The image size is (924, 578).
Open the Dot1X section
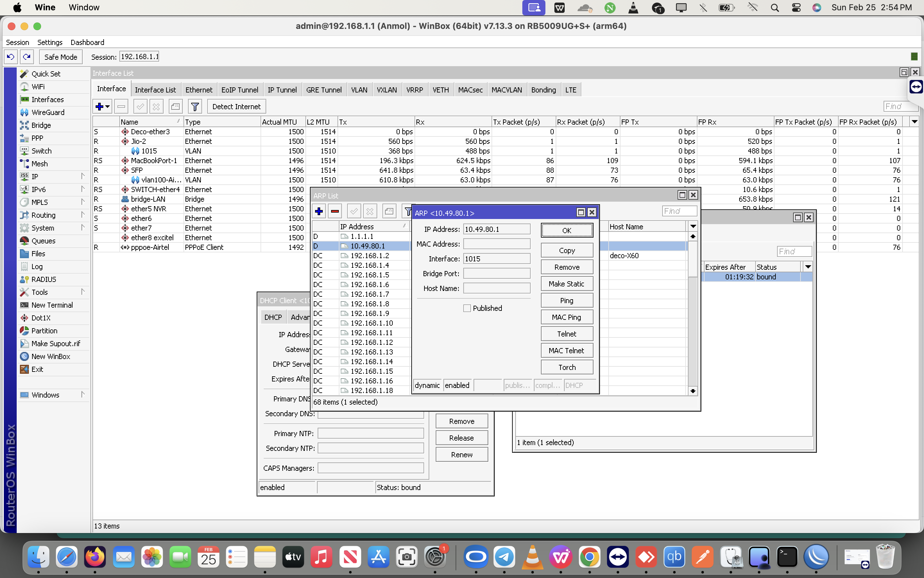[41, 318]
